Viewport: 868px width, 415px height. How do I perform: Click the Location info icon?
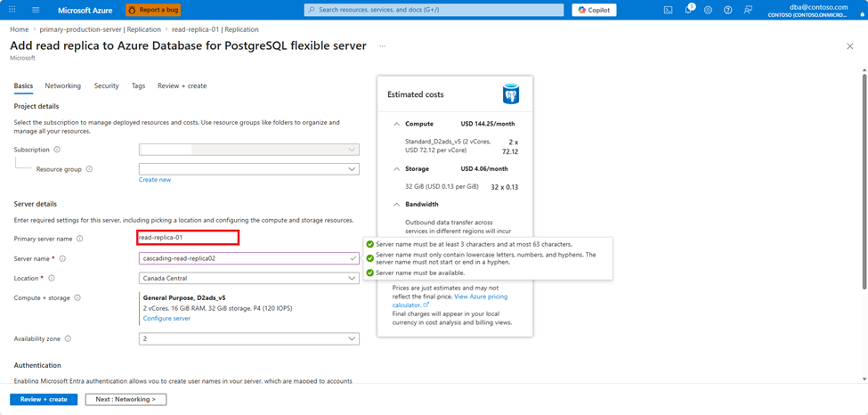click(x=52, y=278)
